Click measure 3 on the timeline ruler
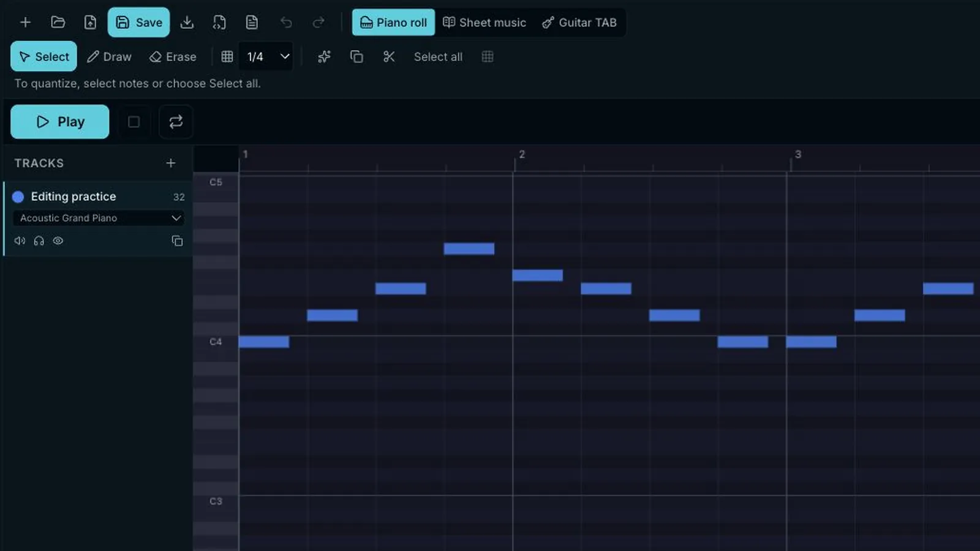The width and height of the screenshot is (980, 551). click(x=798, y=154)
